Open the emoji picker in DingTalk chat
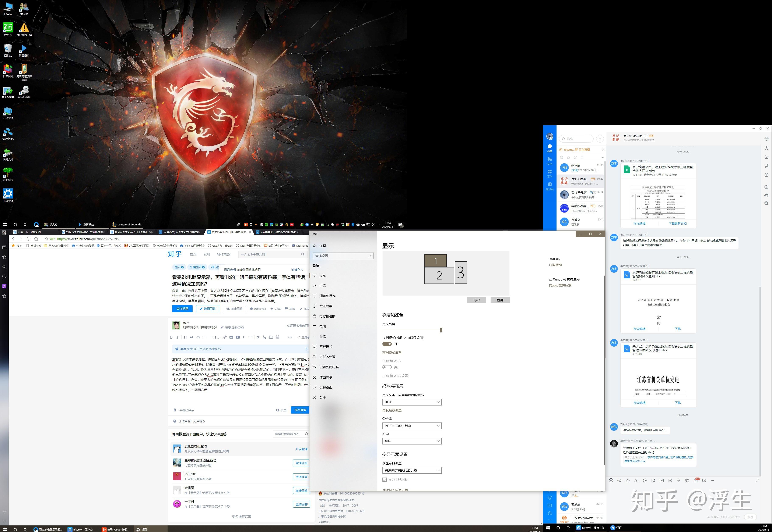Screen dimensions: 772x532 (x=619, y=480)
